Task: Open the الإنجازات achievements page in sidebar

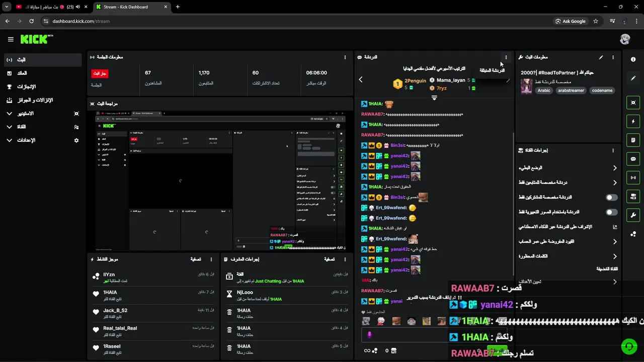Action: pyautogui.click(x=42, y=86)
